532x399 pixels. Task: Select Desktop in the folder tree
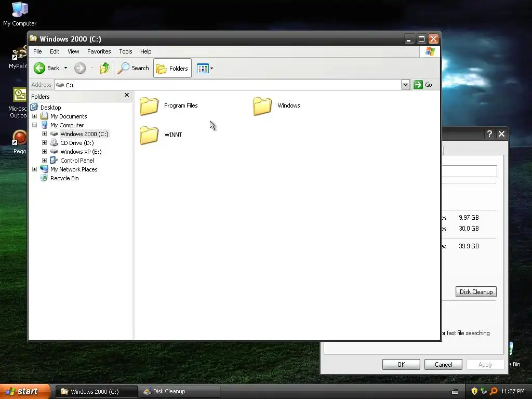tap(50, 108)
